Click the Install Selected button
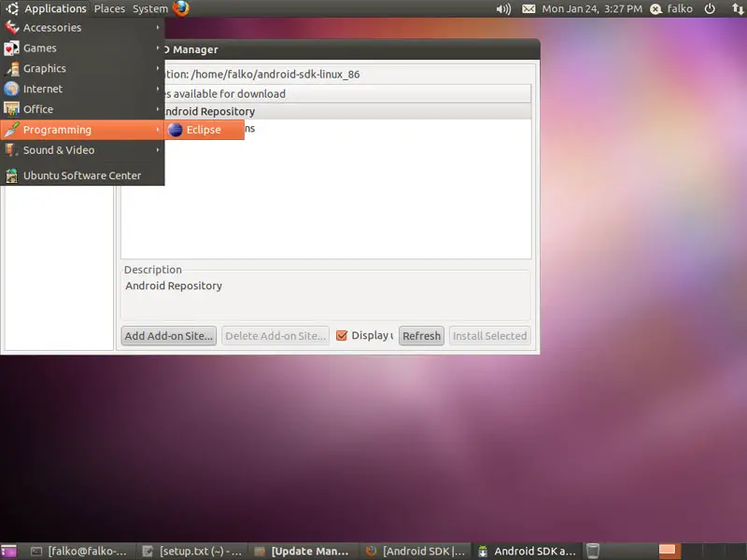Image resolution: width=747 pixels, height=560 pixels. click(x=489, y=336)
